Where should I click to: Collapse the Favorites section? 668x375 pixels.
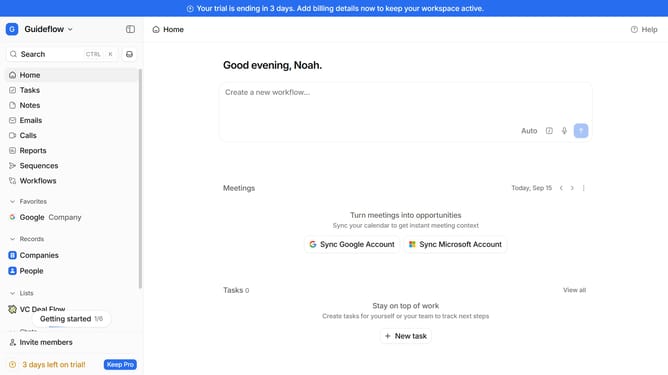click(x=12, y=202)
